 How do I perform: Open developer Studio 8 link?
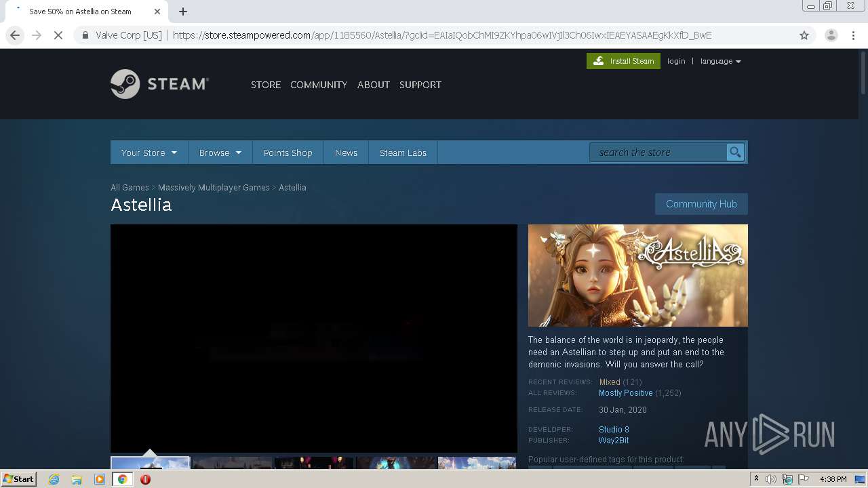tap(614, 430)
